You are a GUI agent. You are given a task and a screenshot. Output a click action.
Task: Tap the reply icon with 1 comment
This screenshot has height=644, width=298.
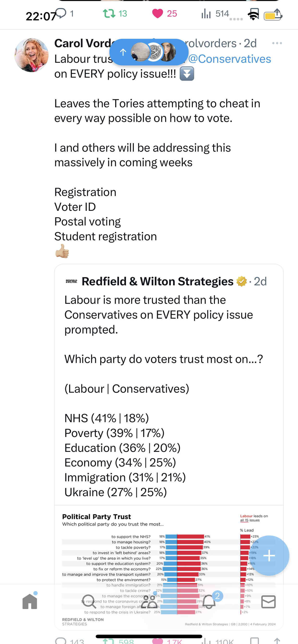click(x=61, y=13)
